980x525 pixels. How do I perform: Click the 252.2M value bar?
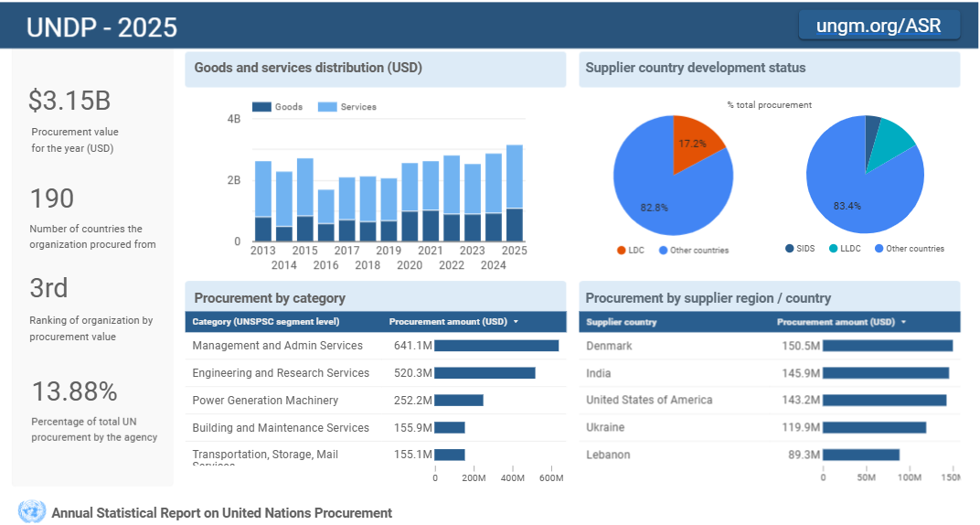(x=459, y=400)
